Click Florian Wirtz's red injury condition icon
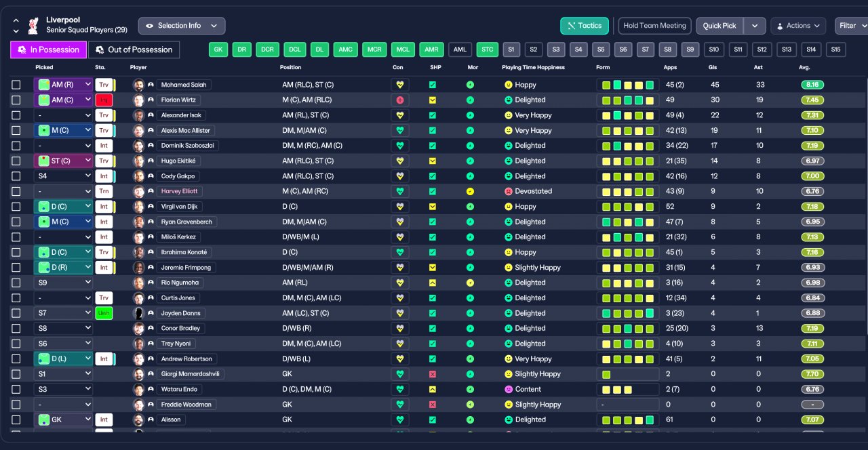868x450 pixels. pyautogui.click(x=400, y=100)
